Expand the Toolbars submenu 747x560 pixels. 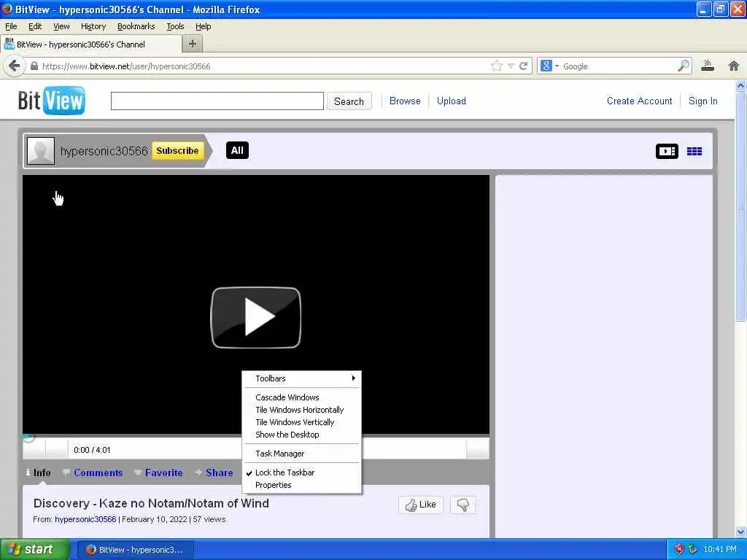301,378
